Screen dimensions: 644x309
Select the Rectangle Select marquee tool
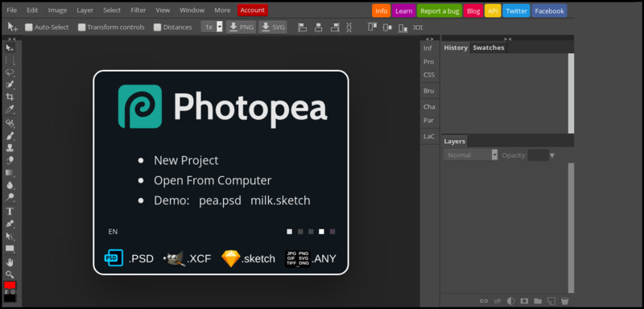click(10, 60)
